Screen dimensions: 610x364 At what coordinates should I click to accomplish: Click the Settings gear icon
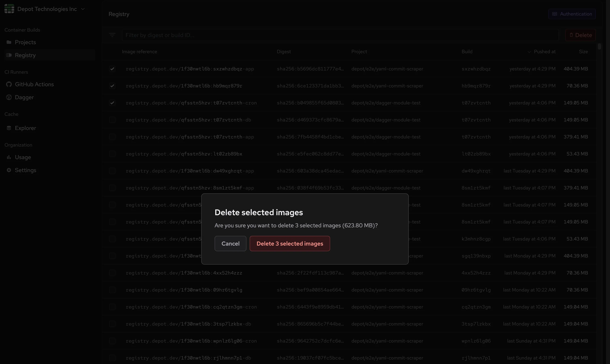(9, 170)
